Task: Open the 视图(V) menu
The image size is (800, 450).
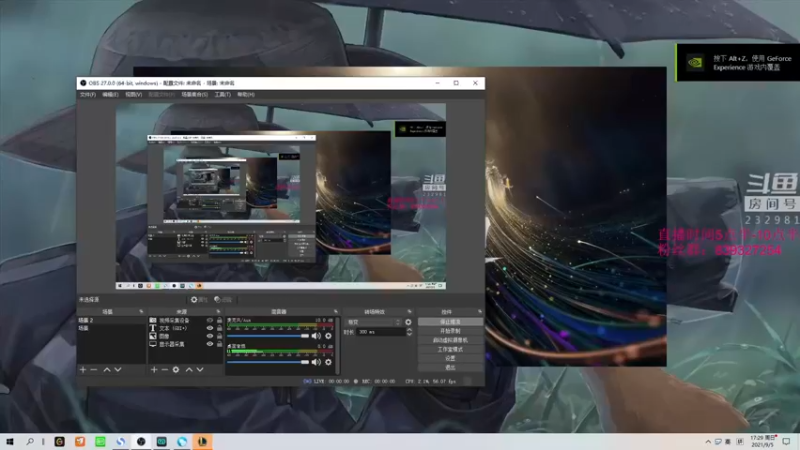Action: [x=134, y=94]
